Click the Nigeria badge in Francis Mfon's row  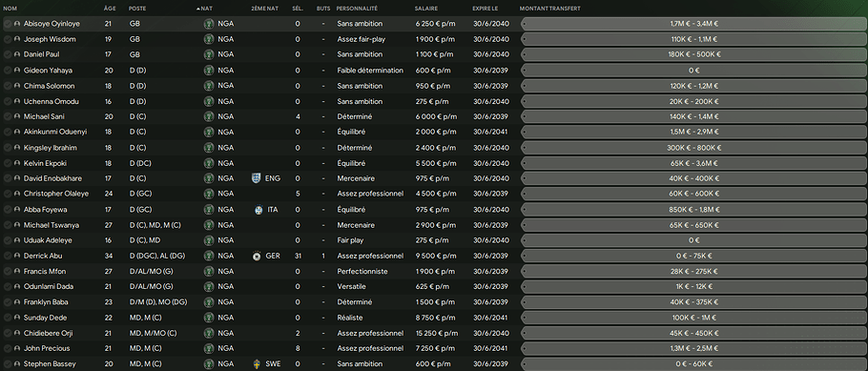(x=209, y=271)
